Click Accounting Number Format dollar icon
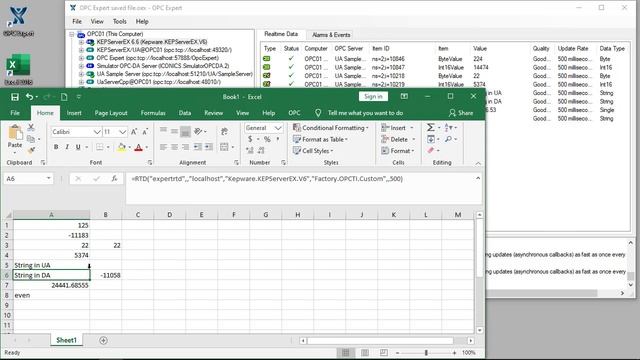This screenshot has width=640, height=360. (x=250, y=139)
